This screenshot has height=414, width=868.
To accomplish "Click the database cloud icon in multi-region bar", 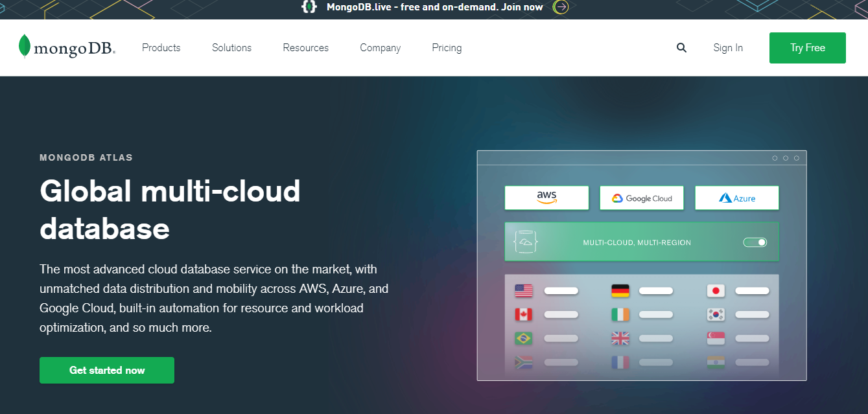I will click(x=526, y=242).
